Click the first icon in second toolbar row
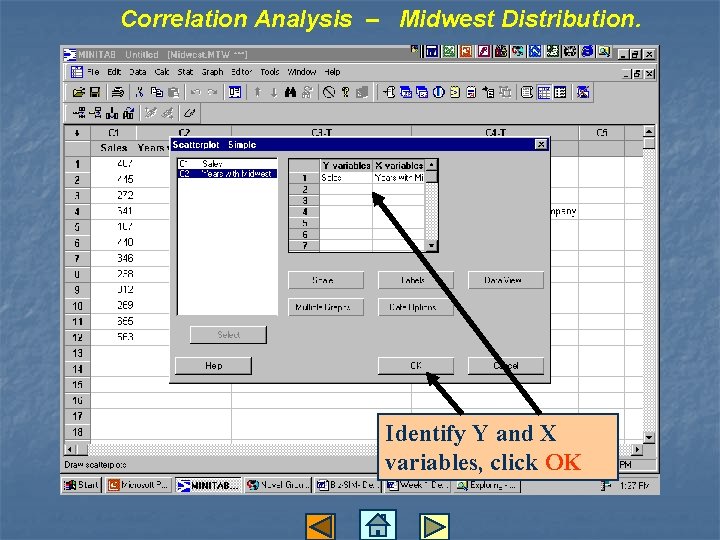The height and width of the screenshot is (540, 720). pos(79,112)
